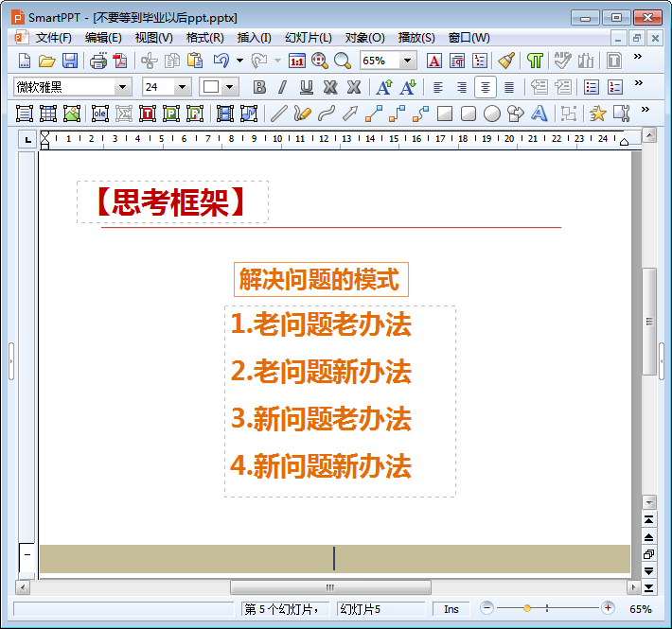Insert a table frame
The width and height of the screenshot is (672, 629).
point(48,114)
